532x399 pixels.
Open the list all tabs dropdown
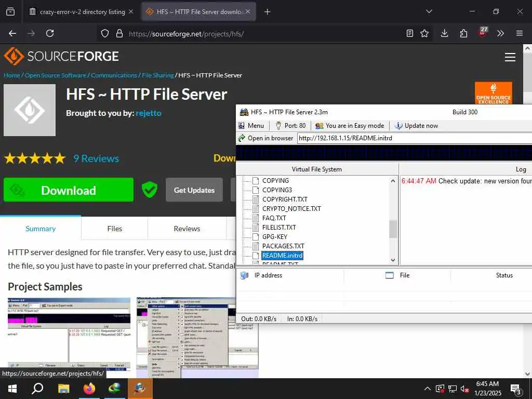point(429,11)
